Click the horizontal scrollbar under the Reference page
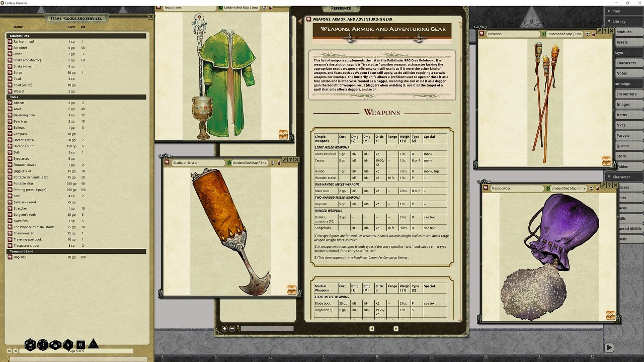 point(267,329)
